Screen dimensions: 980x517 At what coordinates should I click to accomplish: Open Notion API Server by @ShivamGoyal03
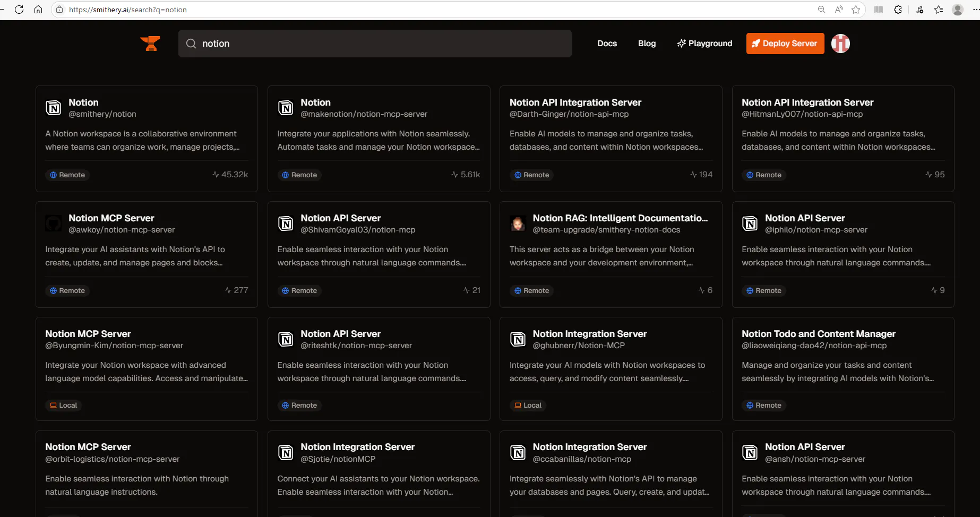[379, 254]
